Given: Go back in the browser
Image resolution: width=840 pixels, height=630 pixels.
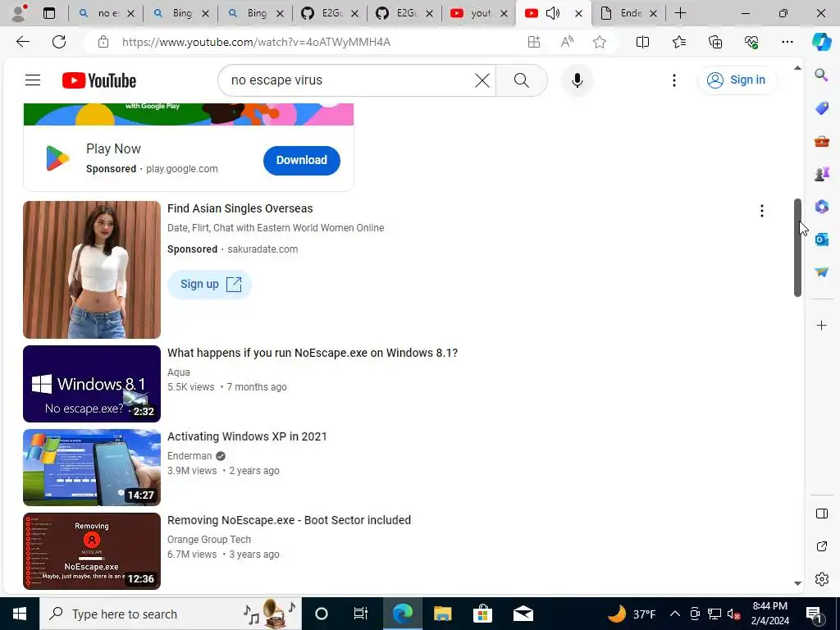Looking at the screenshot, I should [22, 42].
